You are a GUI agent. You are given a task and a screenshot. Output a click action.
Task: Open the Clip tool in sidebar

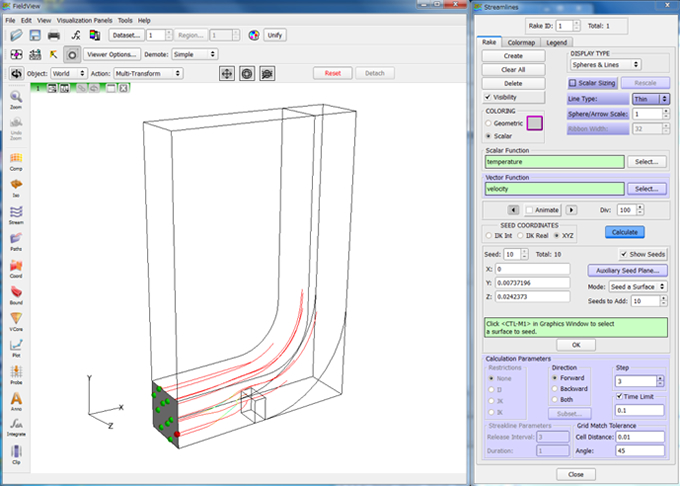coord(17,452)
